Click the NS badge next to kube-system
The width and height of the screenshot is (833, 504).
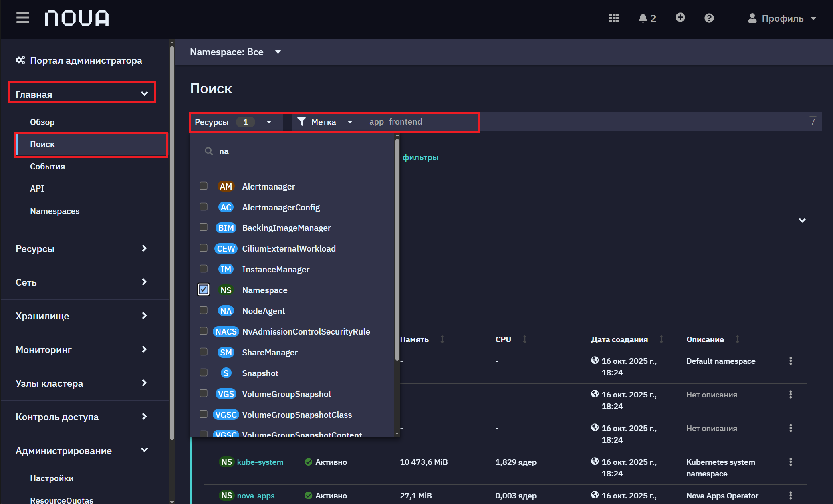pyautogui.click(x=226, y=462)
